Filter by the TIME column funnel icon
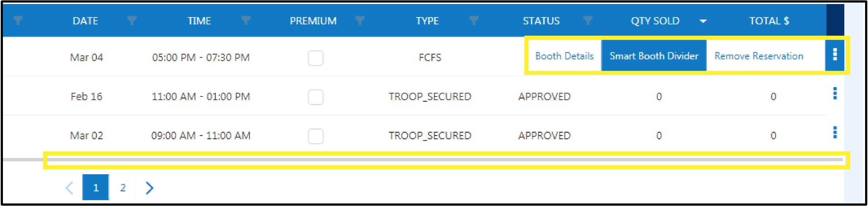This screenshot has height=206, width=868. point(132,21)
